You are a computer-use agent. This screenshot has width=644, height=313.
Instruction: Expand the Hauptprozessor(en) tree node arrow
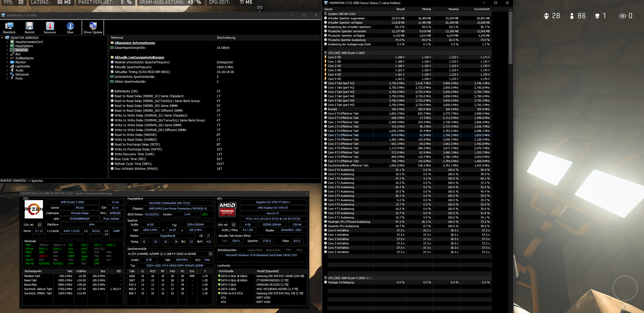pyautogui.click(x=7, y=42)
